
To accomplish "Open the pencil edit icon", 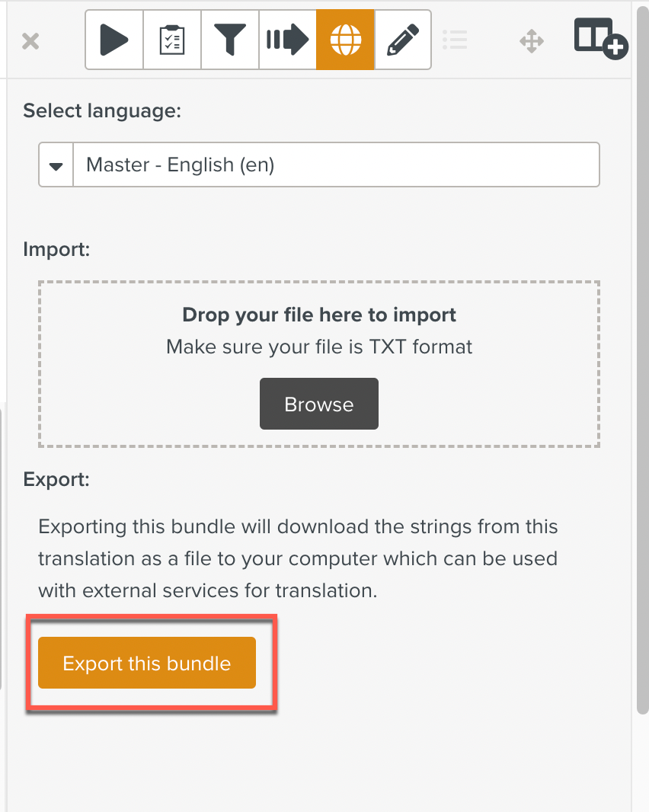I will [x=403, y=39].
